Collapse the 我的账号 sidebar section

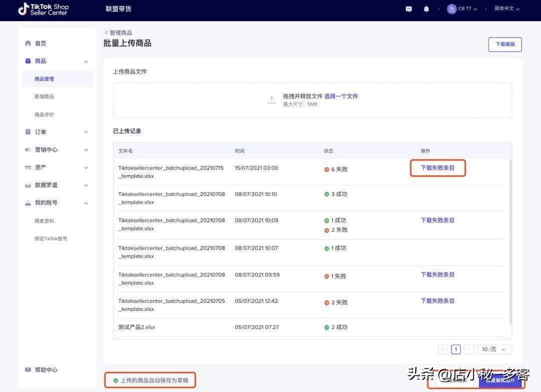pos(86,203)
